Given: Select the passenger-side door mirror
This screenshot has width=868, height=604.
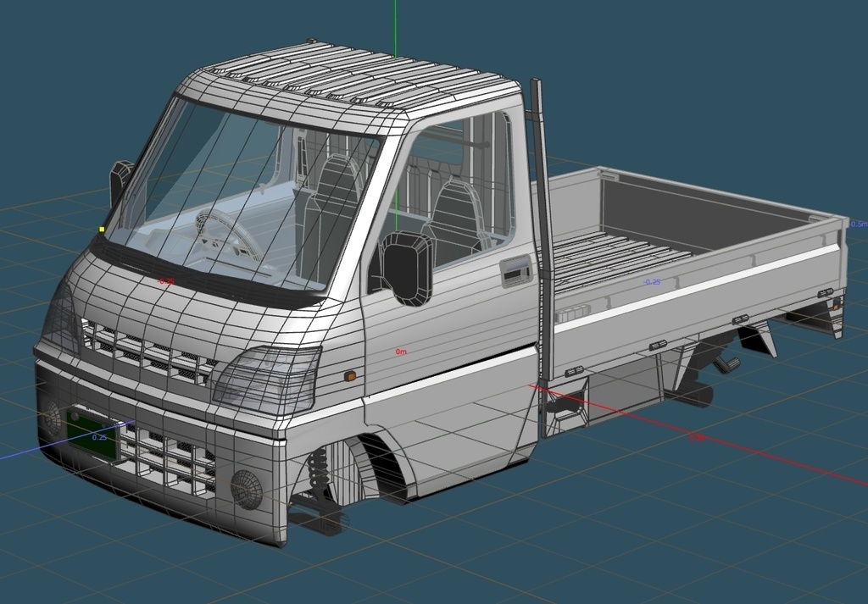Looking at the screenshot, I should click(408, 269).
